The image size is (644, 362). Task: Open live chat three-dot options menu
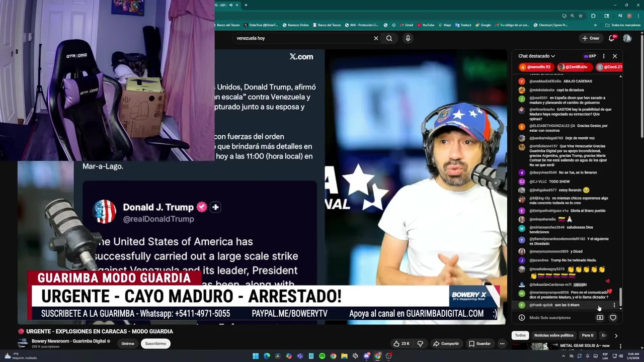click(604, 56)
